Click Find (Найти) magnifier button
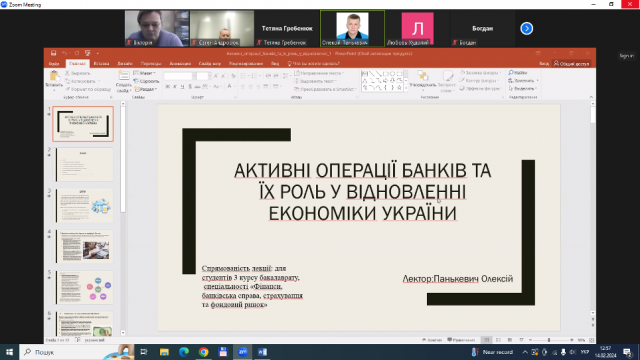This screenshot has height=360, width=640. point(518,73)
